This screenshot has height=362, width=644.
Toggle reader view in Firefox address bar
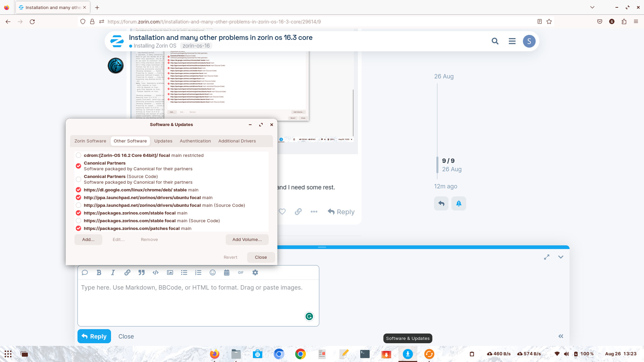point(540,21)
